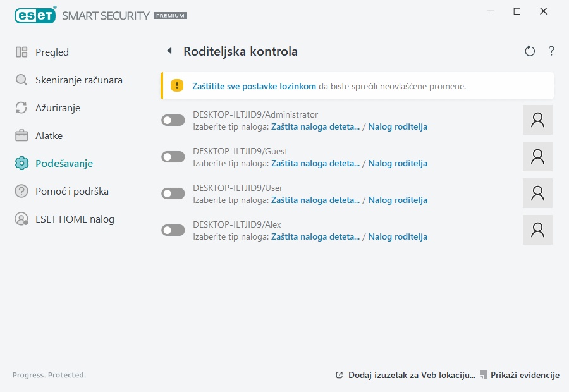Click the Zaštitite sve postavke lozinkom link

[x=254, y=86]
